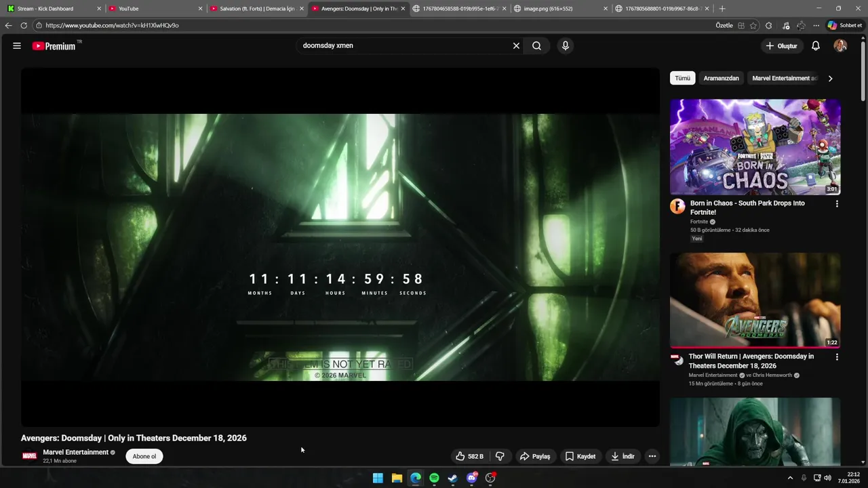Click the browser address bar URL
Screen dimensions: 868x488
112,25
